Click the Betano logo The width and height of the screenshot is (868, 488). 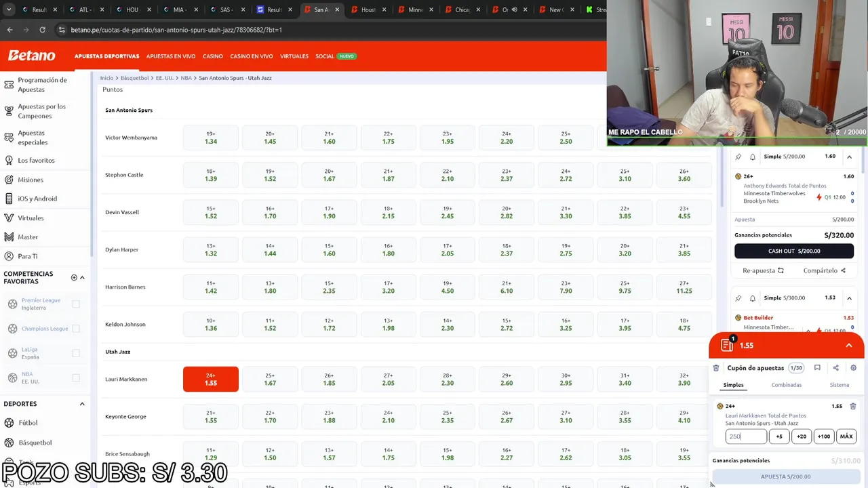[32, 56]
